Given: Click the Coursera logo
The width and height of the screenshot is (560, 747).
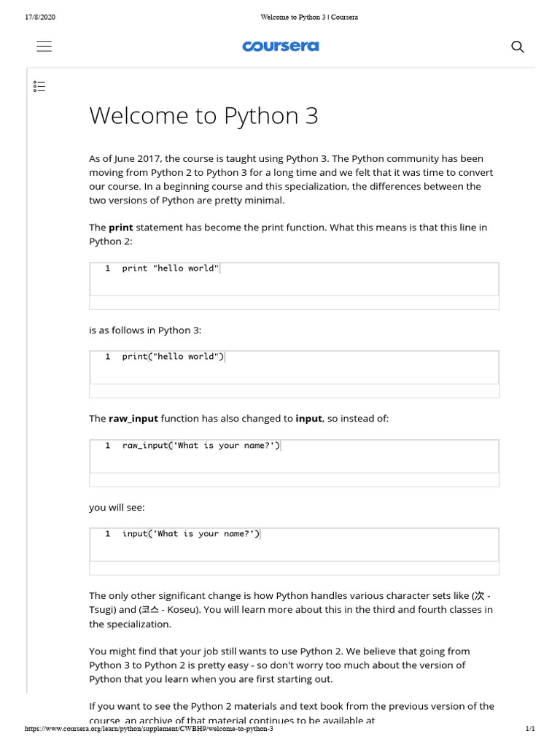Looking at the screenshot, I should pos(281,47).
